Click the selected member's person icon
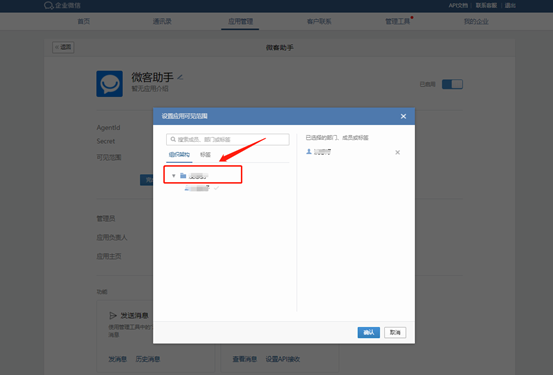 click(309, 152)
